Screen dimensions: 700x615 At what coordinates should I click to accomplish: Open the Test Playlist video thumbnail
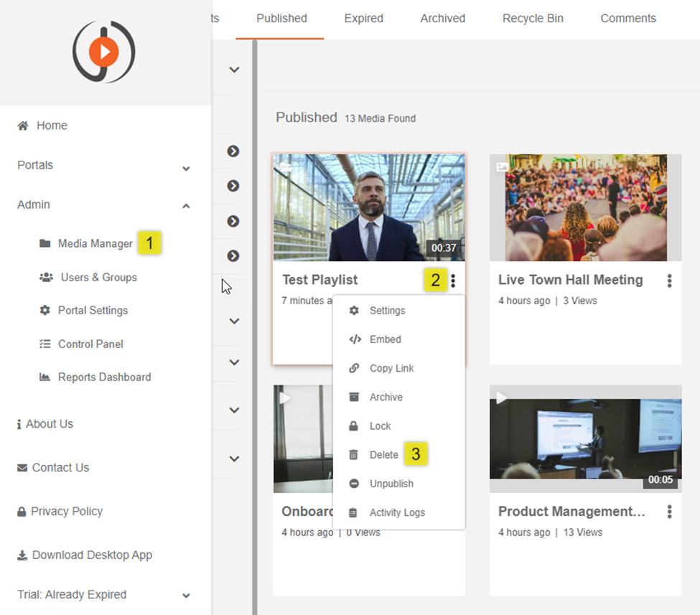coord(368,207)
